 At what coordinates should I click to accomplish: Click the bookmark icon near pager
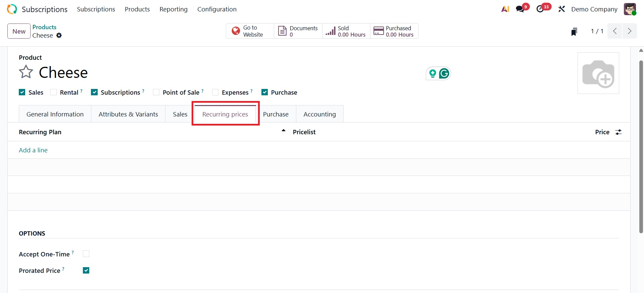tap(574, 32)
